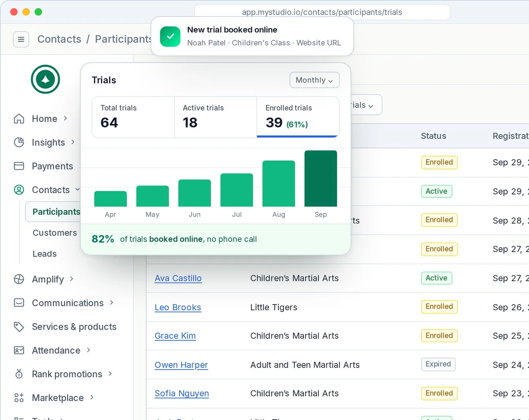Click the Marketplace grid icon
This screenshot has height=420, width=529.
coord(19,398)
